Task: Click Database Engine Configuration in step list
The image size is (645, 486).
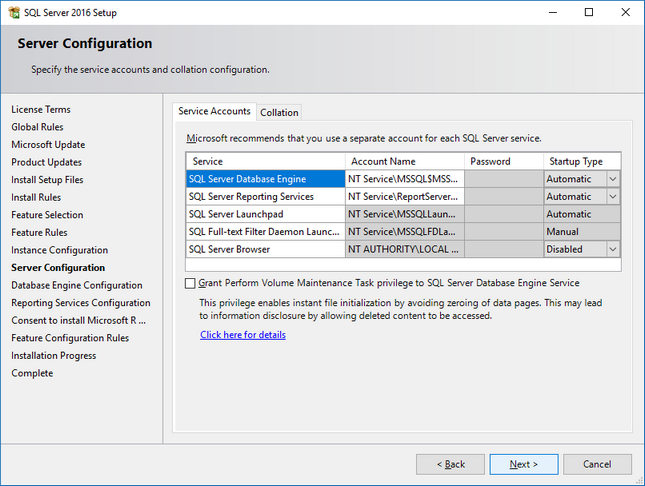Action: [77, 285]
